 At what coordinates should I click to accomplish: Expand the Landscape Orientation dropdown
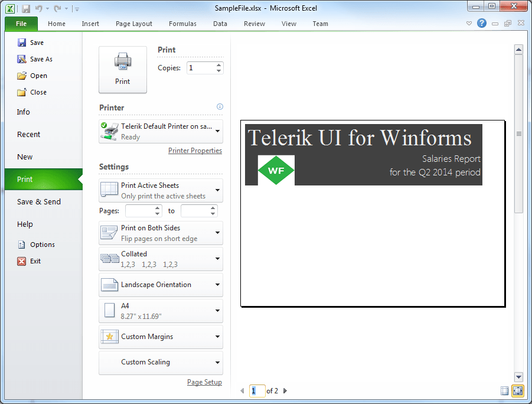click(x=161, y=285)
